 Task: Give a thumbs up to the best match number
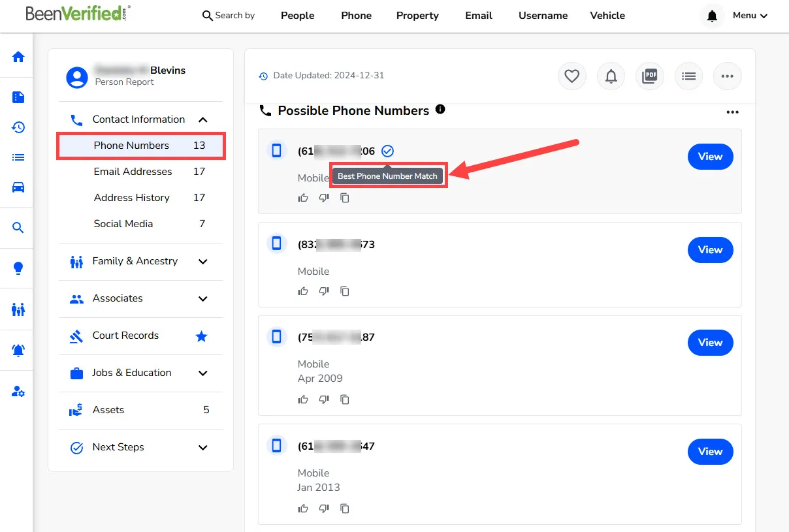click(302, 198)
